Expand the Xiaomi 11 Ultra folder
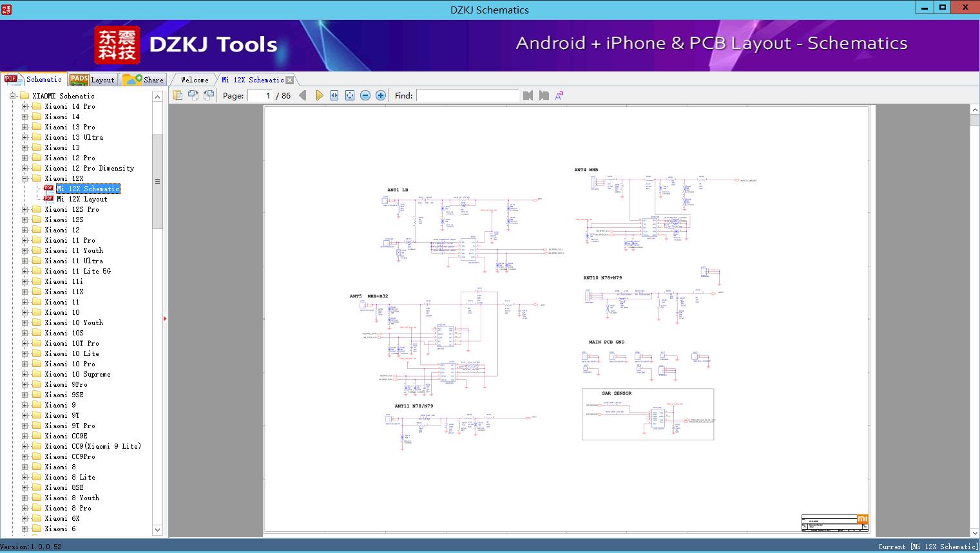 tap(24, 261)
